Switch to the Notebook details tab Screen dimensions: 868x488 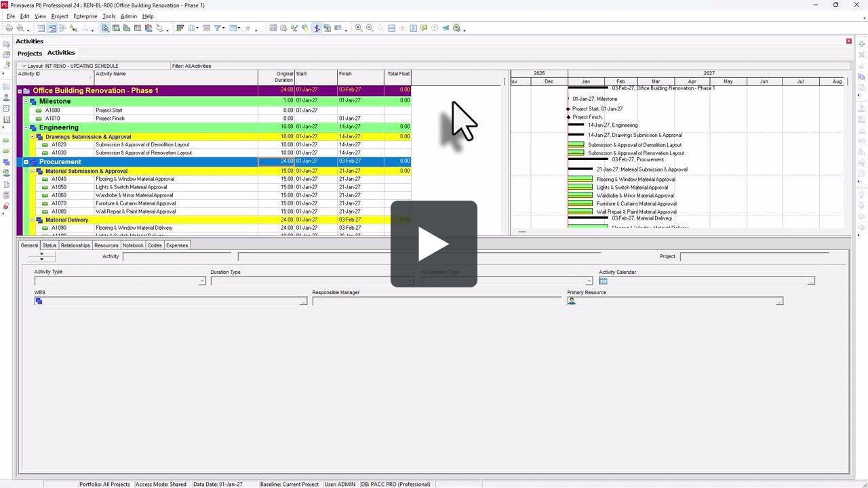pos(133,245)
